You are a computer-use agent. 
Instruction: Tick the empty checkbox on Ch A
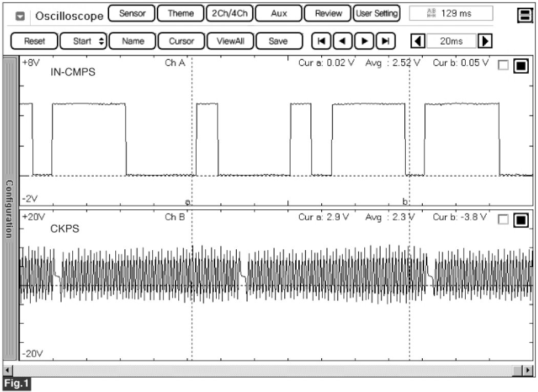point(504,66)
